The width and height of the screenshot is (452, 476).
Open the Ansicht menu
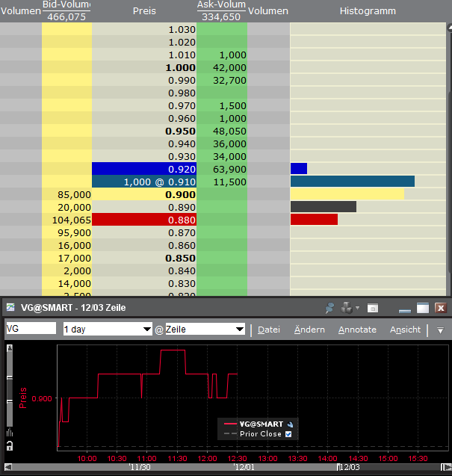click(405, 330)
